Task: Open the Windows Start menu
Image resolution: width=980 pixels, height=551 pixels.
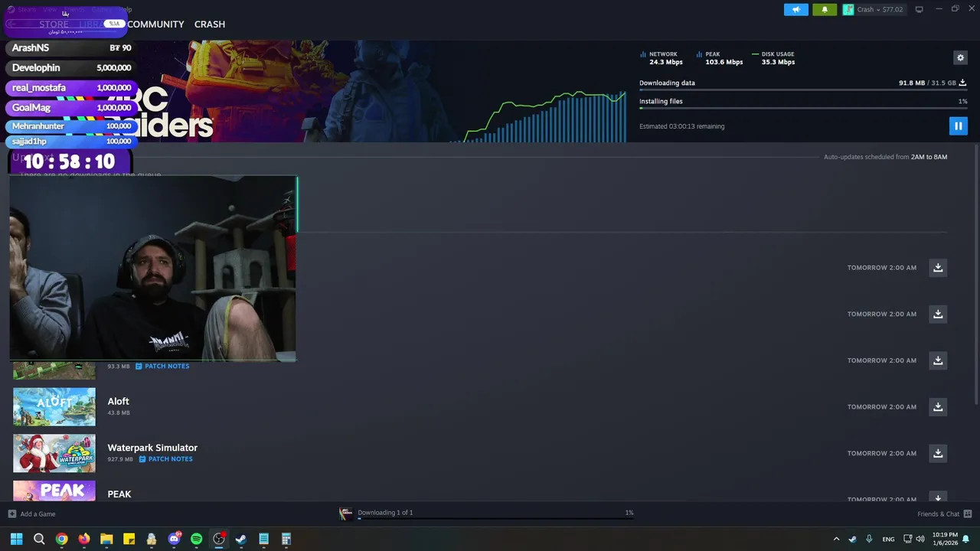Action: tap(16, 540)
